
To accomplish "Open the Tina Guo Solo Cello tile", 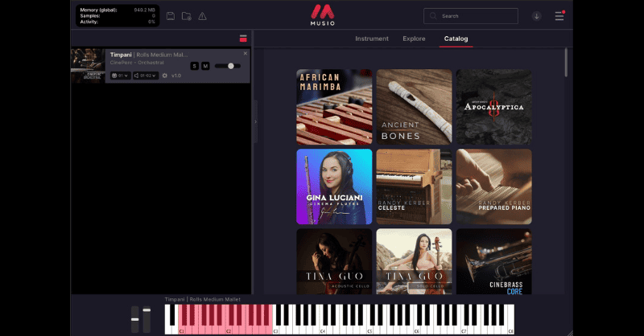I will tap(414, 261).
